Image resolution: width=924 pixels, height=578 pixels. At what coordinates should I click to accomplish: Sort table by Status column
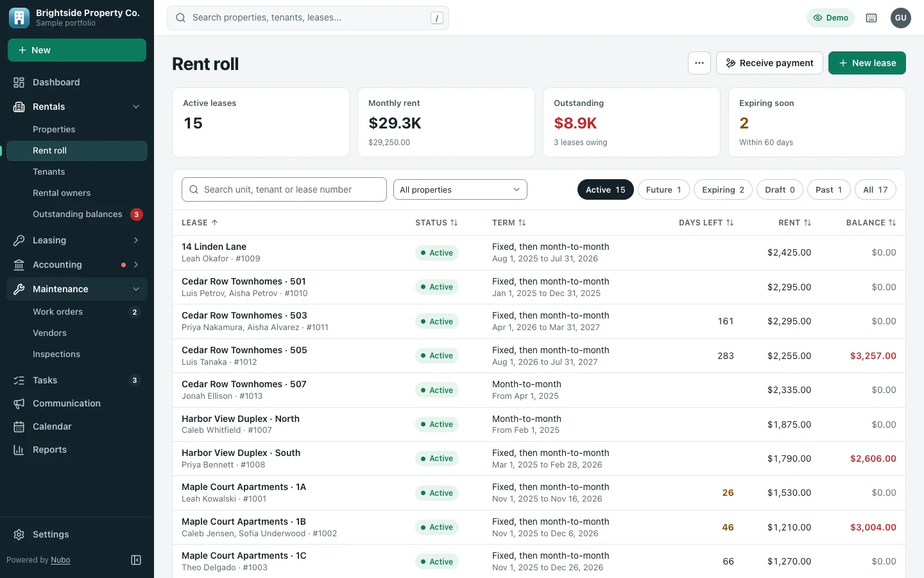[x=436, y=223]
